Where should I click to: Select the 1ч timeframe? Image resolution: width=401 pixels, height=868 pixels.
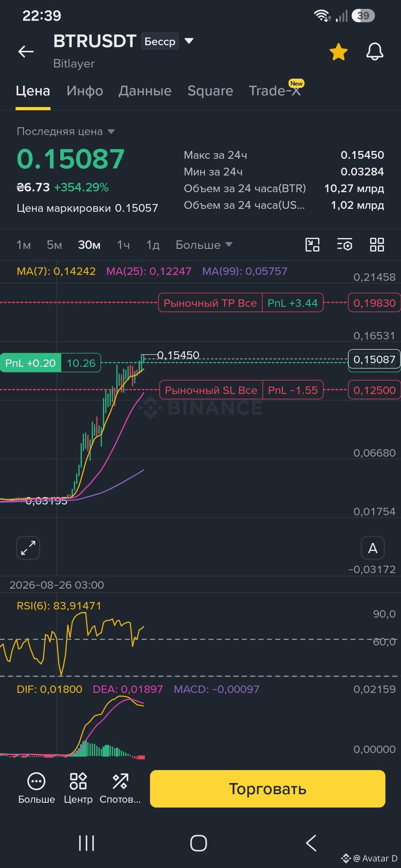(123, 245)
